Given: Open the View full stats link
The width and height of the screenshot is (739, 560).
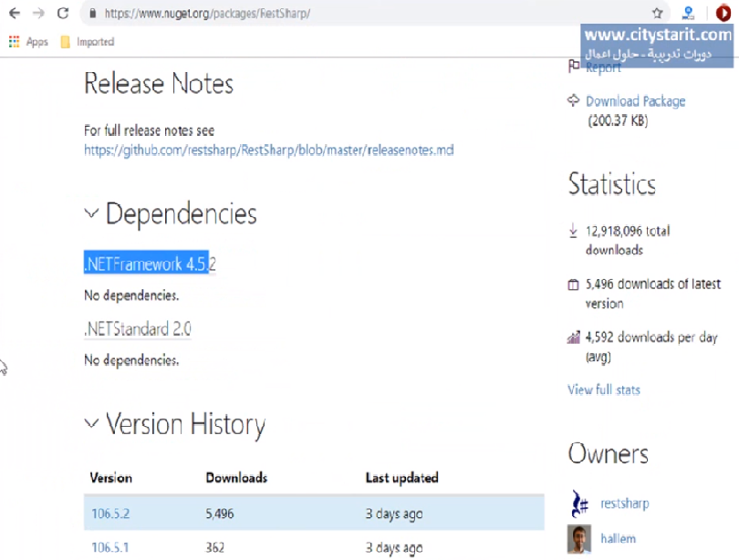Looking at the screenshot, I should tap(604, 390).
